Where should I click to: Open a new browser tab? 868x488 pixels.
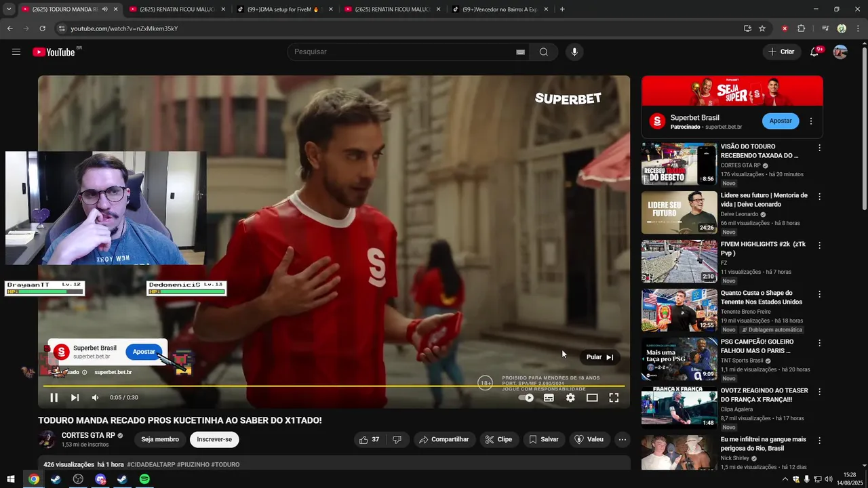click(x=562, y=9)
